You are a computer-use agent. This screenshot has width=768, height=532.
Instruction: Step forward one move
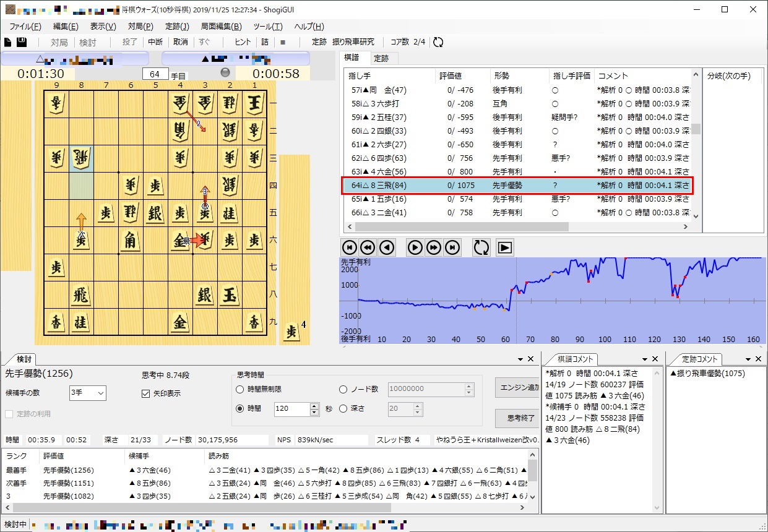click(415, 247)
